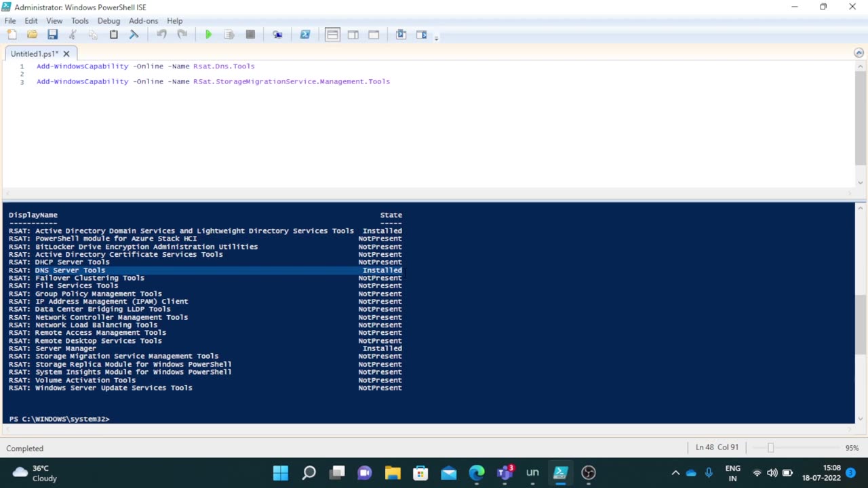Image resolution: width=868 pixels, height=488 pixels.
Task: Open Mail app from taskbar
Action: click(x=448, y=472)
